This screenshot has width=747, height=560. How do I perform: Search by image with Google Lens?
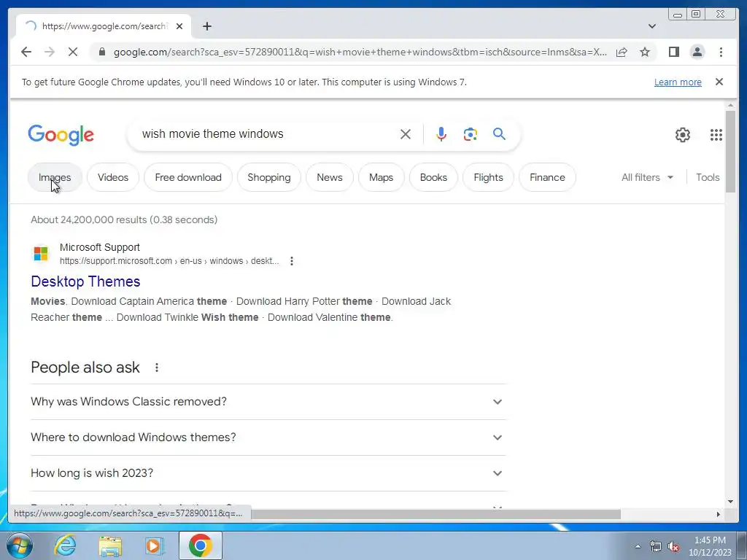471,134
